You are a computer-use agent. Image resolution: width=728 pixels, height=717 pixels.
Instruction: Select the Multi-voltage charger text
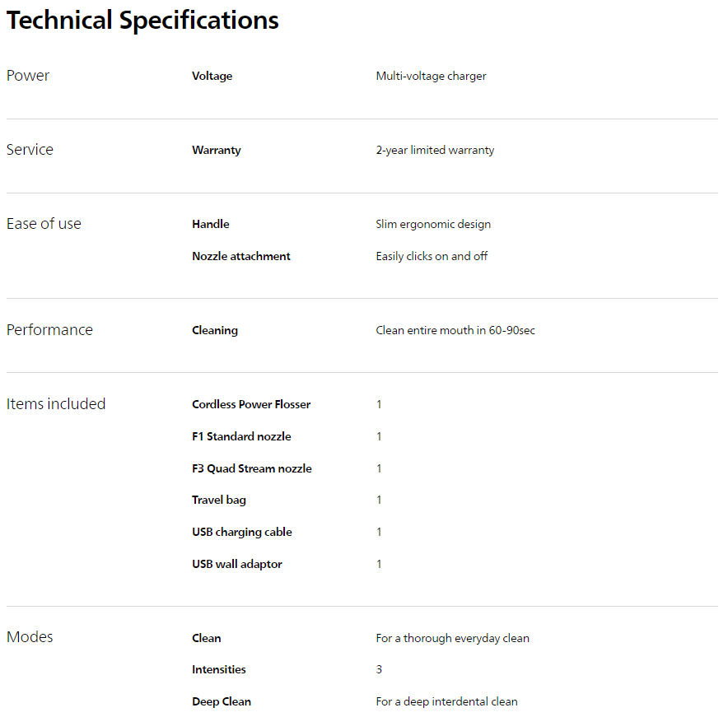[431, 76]
